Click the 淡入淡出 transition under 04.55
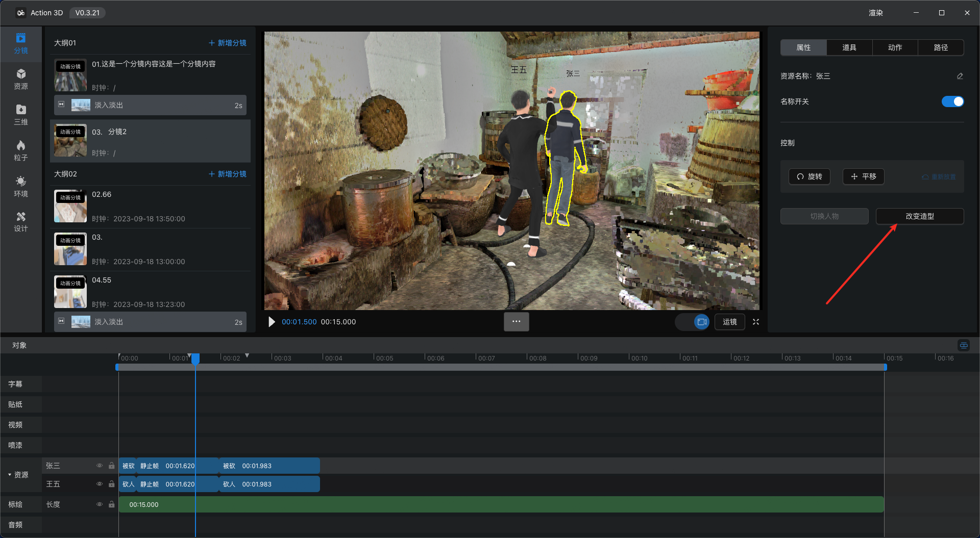The height and width of the screenshot is (538, 980). [x=150, y=322]
